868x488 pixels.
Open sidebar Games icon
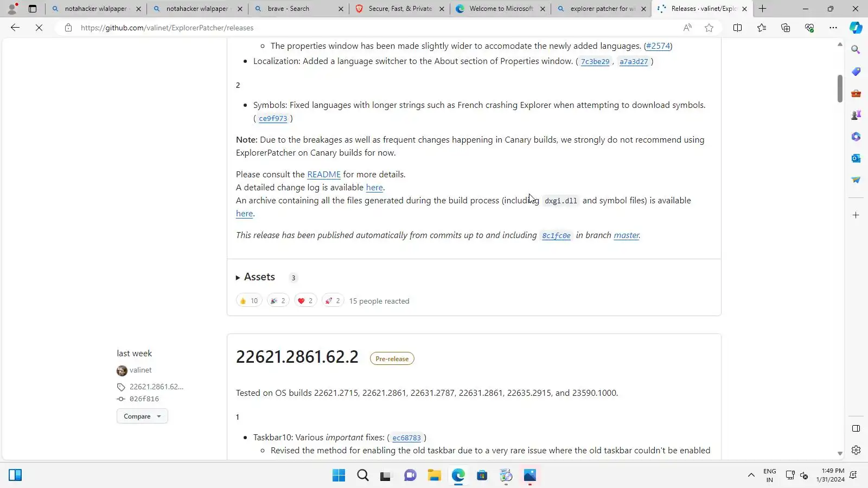click(x=856, y=115)
